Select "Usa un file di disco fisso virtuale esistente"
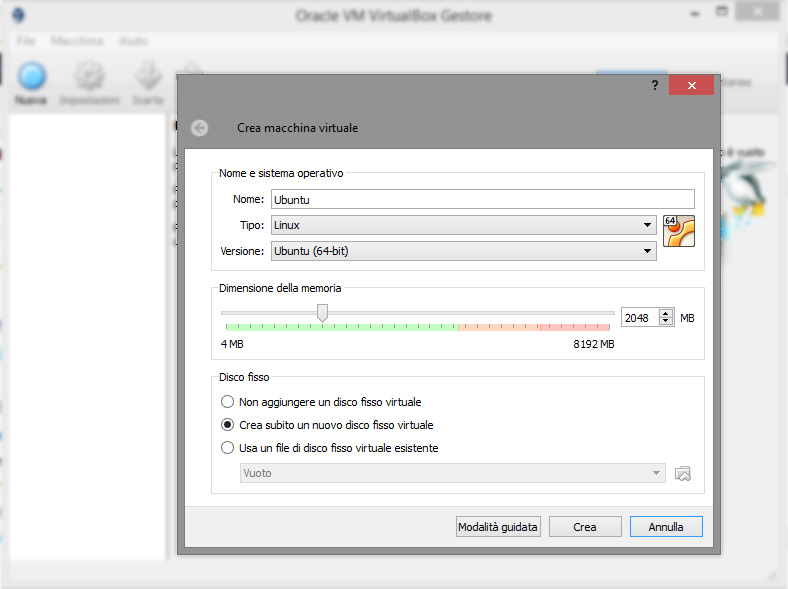The height and width of the screenshot is (589, 788). (227, 448)
